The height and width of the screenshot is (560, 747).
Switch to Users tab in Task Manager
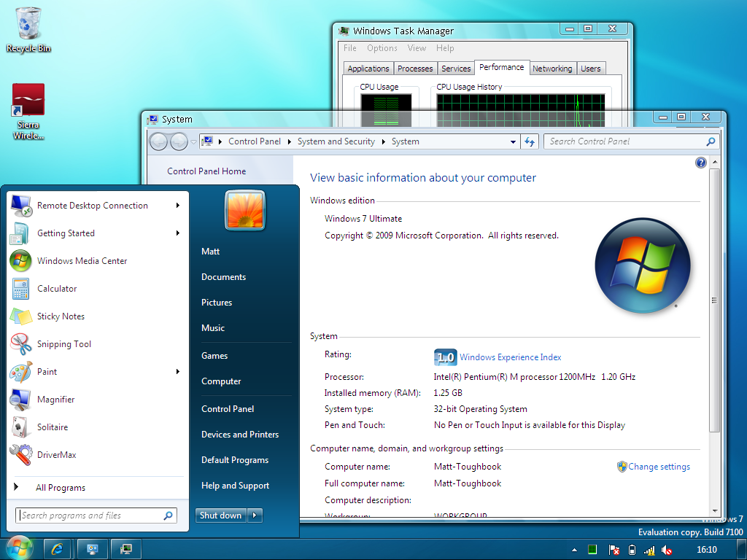click(591, 69)
